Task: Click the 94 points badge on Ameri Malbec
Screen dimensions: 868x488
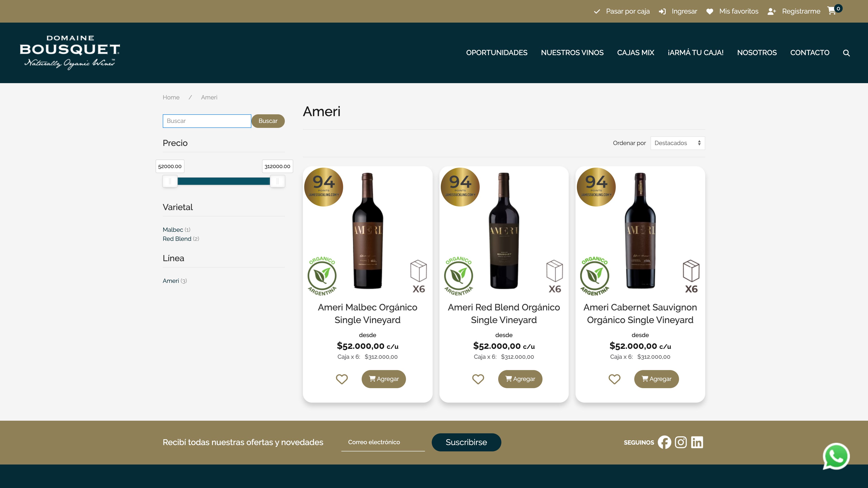Action: pyautogui.click(x=323, y=187)
